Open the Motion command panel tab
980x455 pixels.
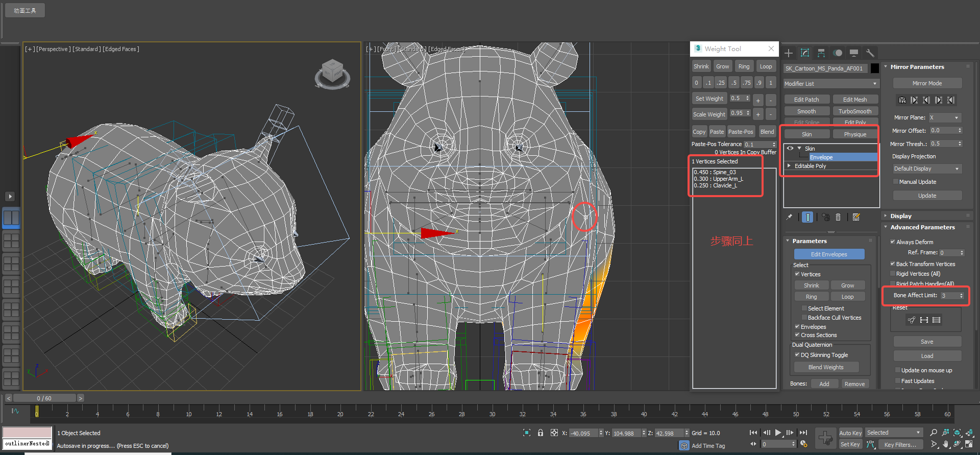tap(838, 53)
